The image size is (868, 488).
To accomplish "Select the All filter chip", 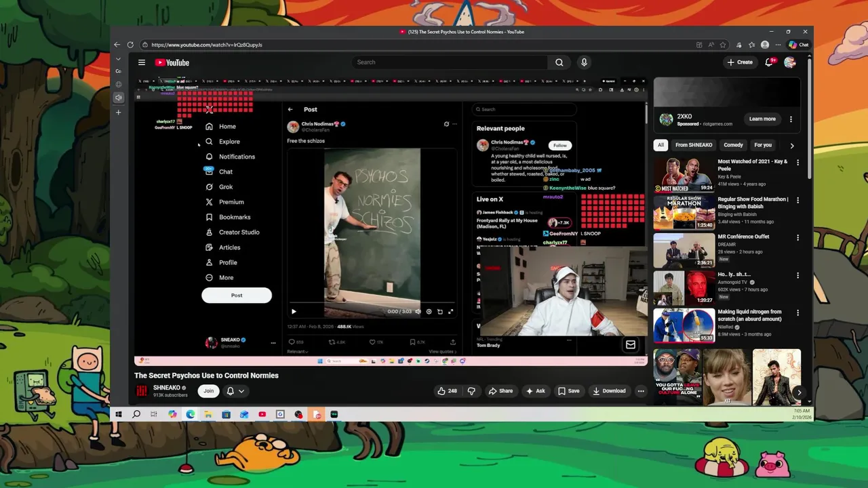I will tap(660, 145).
